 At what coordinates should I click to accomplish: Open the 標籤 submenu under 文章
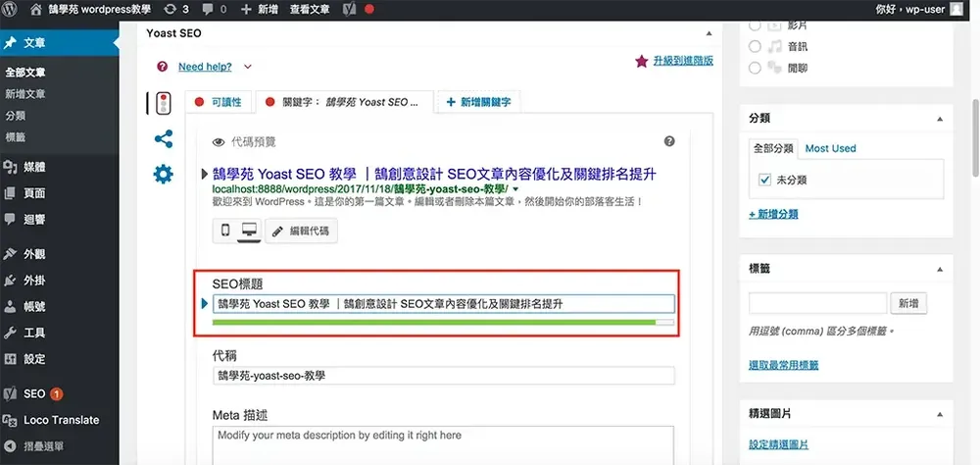pyautogui.click(x=15, y=137)
